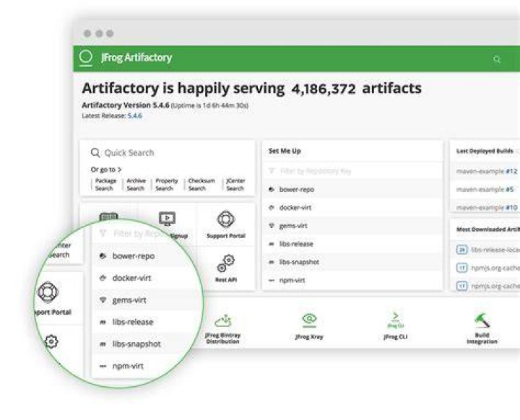520x420 pixels.
Task: Open JFrog Bintray Distribution icon
Action: click(223, 320)
